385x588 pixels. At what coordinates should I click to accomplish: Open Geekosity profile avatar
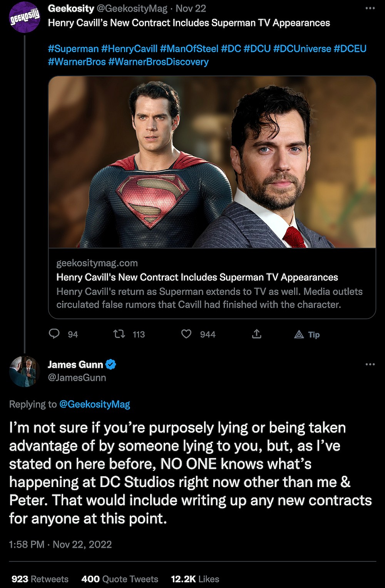(x=25, y=17)
